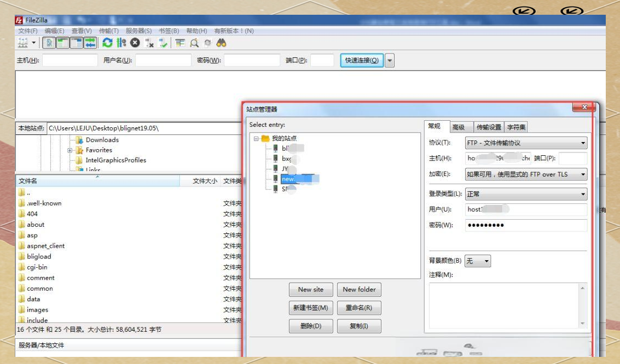Open the 服务器(S) menu
Screen dimensions: 620x364
pyautogui.click(x=138, y=31)
